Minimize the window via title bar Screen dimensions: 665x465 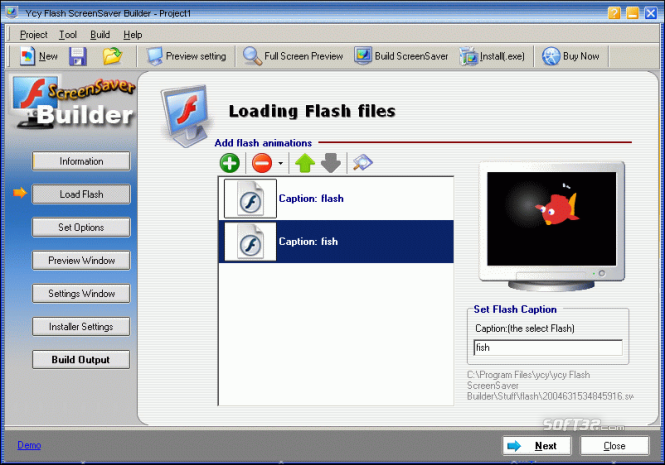tap(632, 13)
